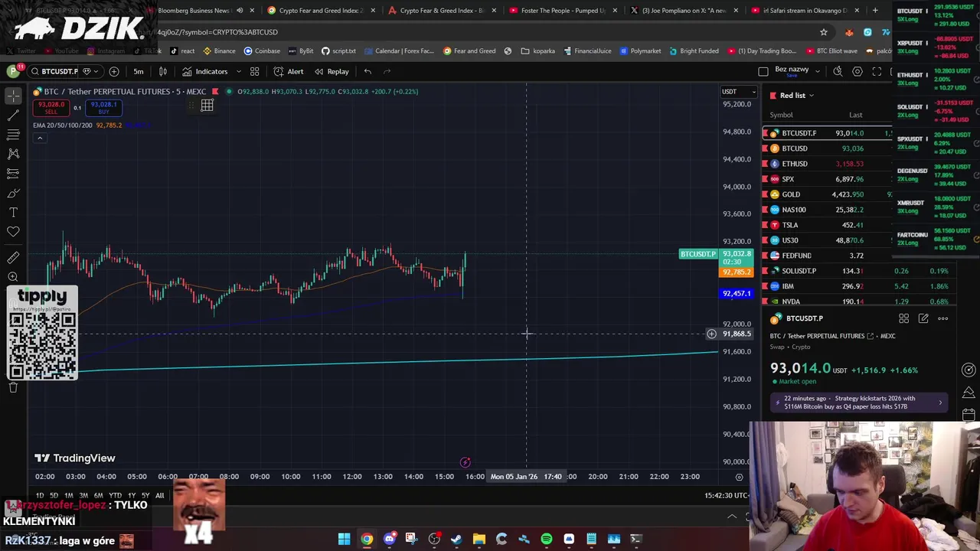Start bar Replay mode
Image resolution: width=980 pixels, height=551 pixels.
[x=331, y=71]
